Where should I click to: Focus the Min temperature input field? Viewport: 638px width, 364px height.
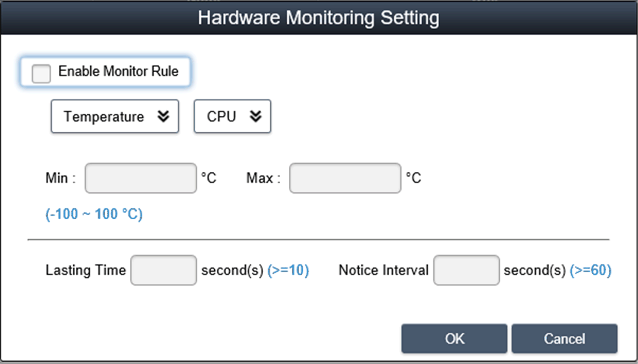pyautogui.click(x=141, y=178)
